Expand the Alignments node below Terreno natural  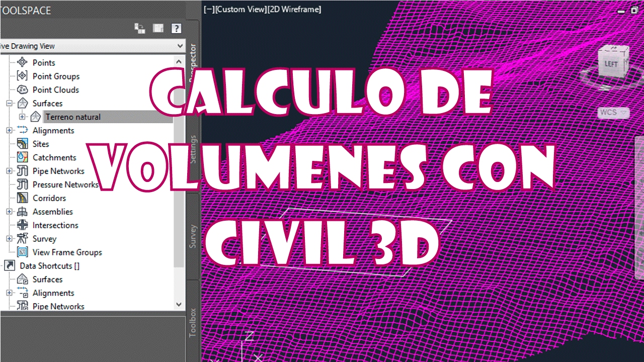(x=9, y=130)
